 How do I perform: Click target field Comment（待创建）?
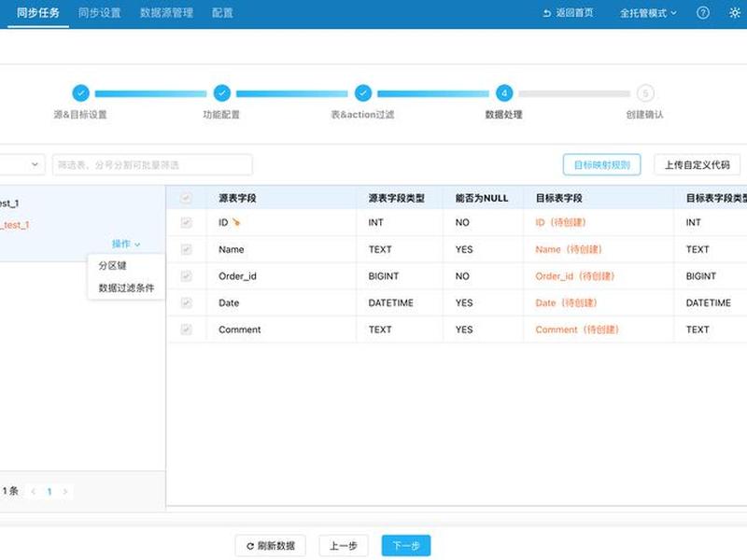pyautogui.click(x=577, y=329)
